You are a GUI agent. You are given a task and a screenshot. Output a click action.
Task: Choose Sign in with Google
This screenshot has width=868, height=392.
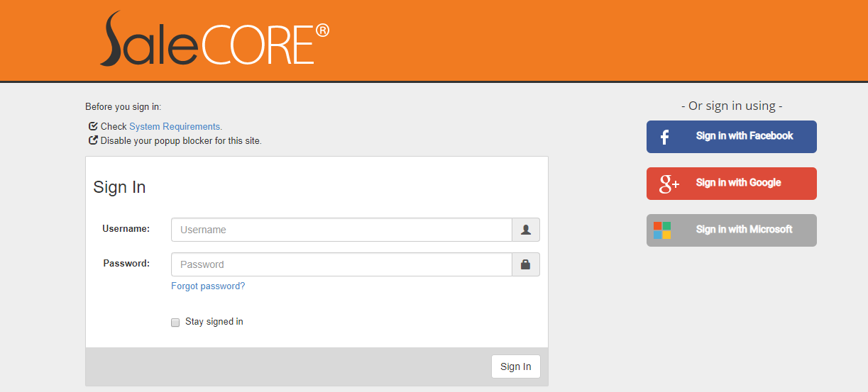(732, 184)
